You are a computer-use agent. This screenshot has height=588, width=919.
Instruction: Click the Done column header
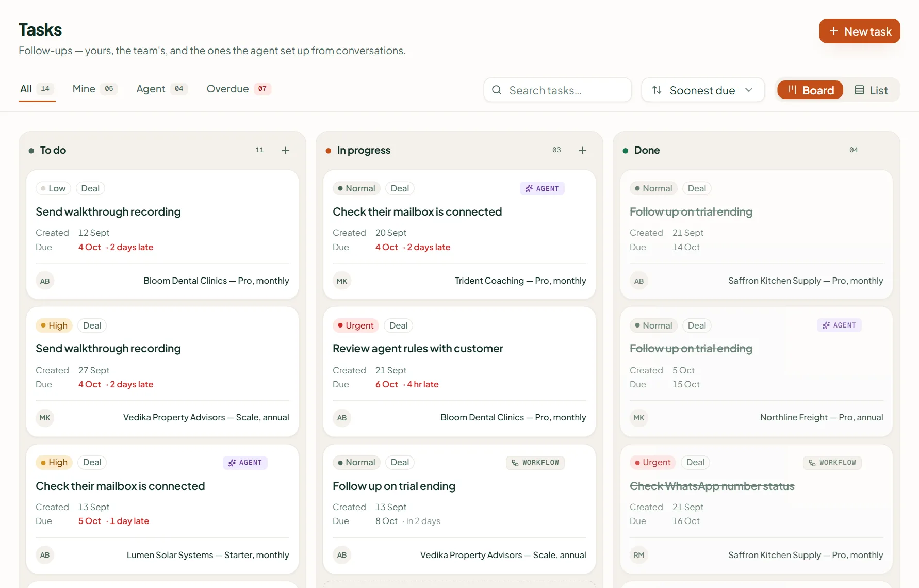tap(647, 150)
